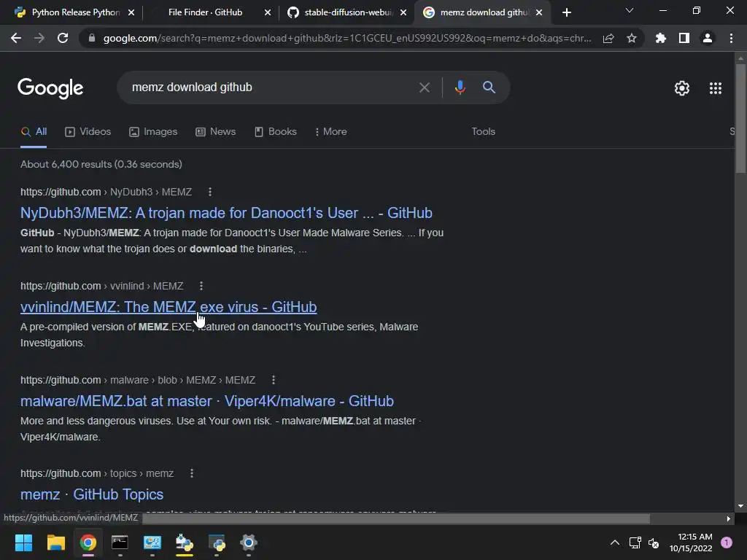The image size is (747, 560).
Task: Open options for topics memz result
Action: coord(192,473)
